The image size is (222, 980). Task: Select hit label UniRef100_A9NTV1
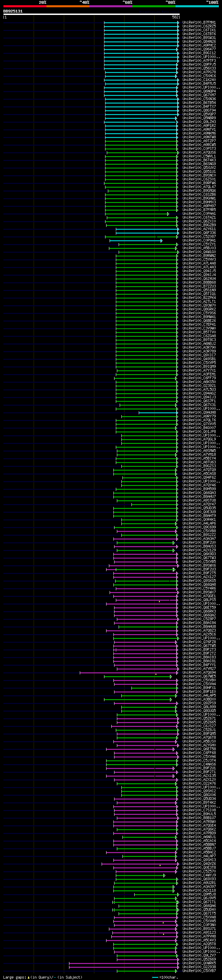pyautogui.click(x=199, y=129)
